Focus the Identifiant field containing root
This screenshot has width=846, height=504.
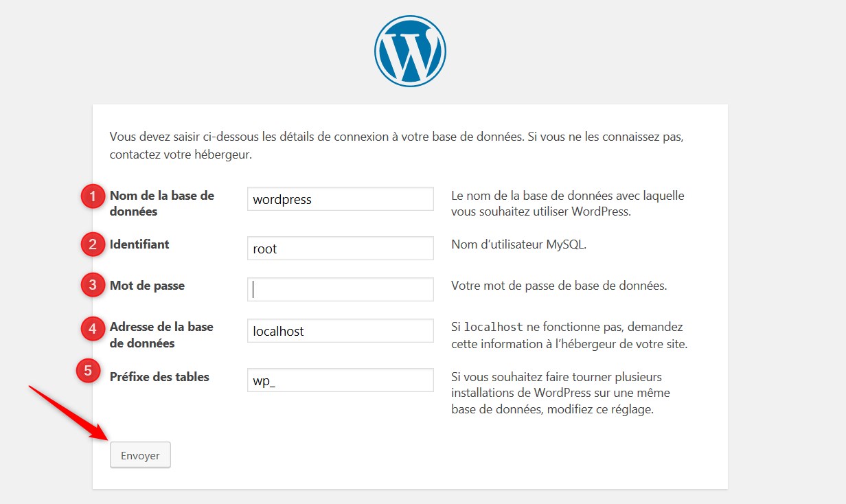[341, 249]
